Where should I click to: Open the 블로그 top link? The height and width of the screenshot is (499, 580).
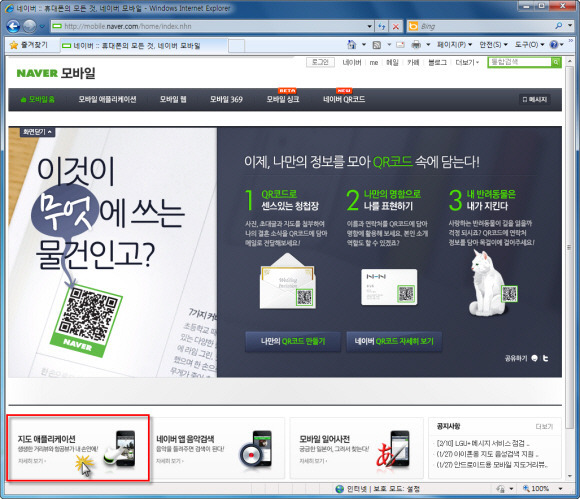(437, 63)
